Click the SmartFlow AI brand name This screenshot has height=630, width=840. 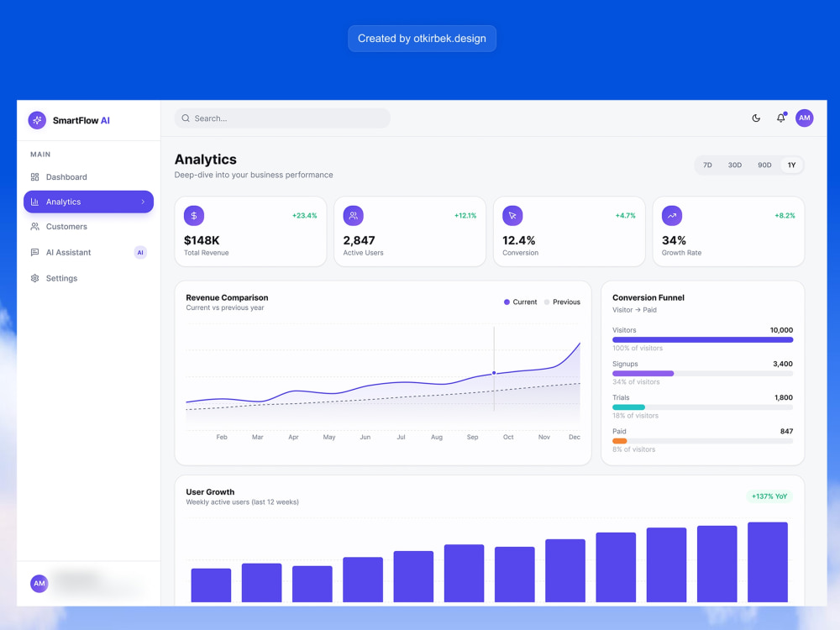(x=81, y=120)
